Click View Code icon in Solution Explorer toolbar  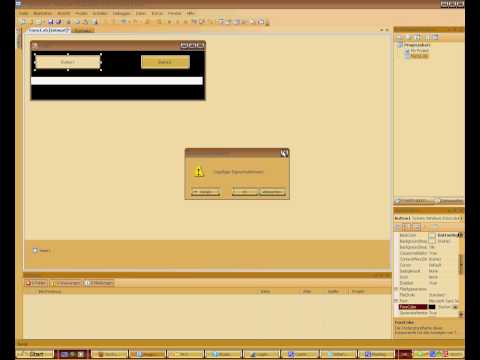pyautogui.click(x=427, y=37)
